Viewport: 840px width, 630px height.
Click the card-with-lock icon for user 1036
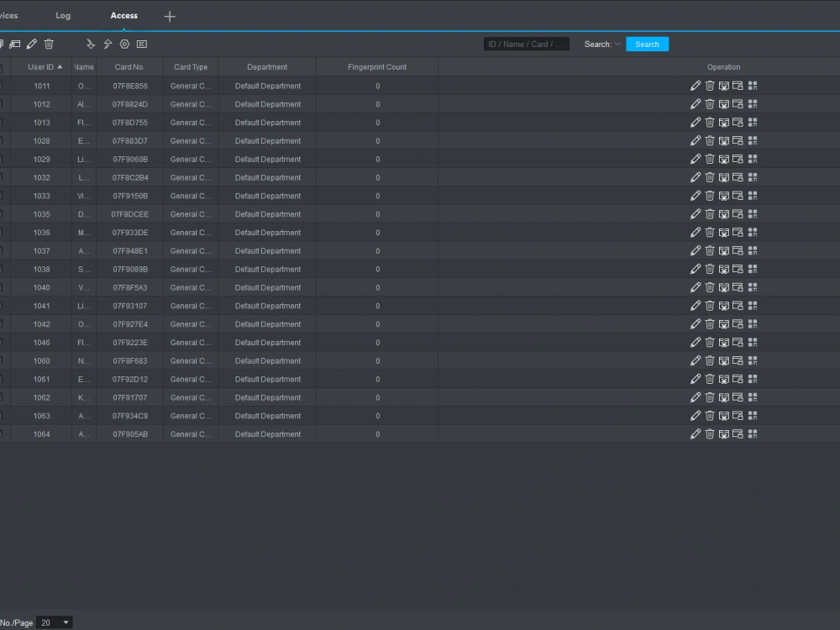pos(738,233)
